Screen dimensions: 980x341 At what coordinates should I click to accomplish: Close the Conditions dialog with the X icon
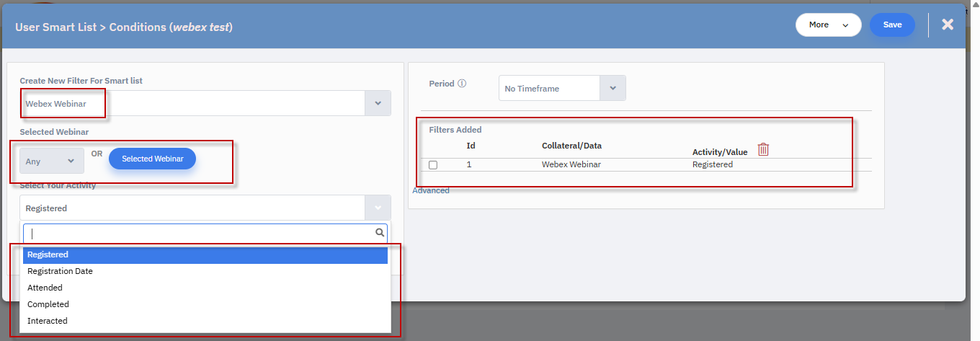tap(948, 25)
